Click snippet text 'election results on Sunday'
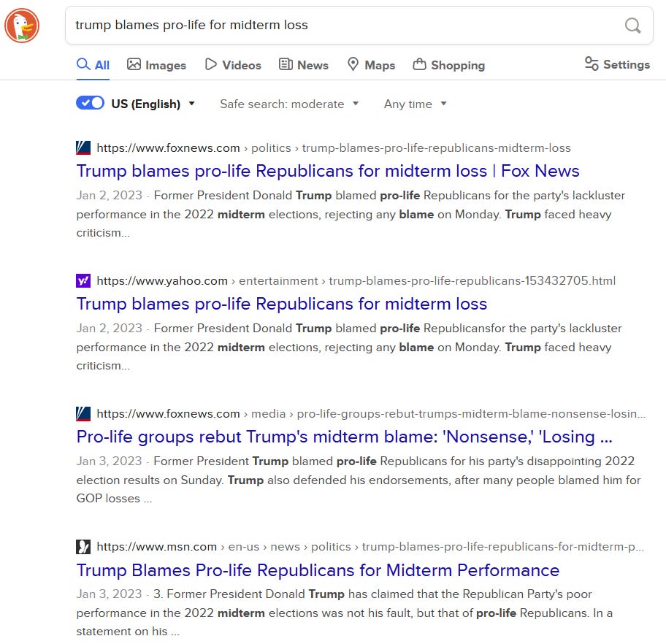The width and height of the screenshot is (666, 644). pos(150,480)
